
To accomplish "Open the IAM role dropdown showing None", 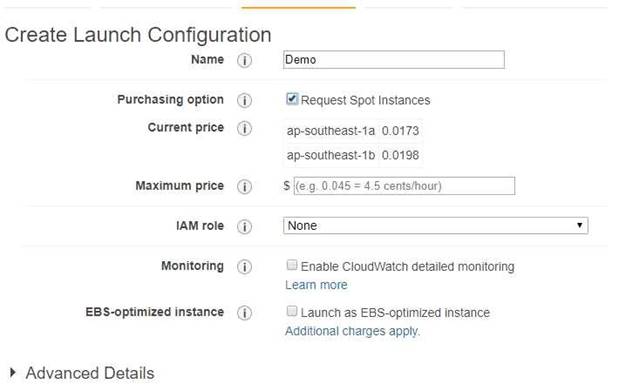I will pos(435,226).
